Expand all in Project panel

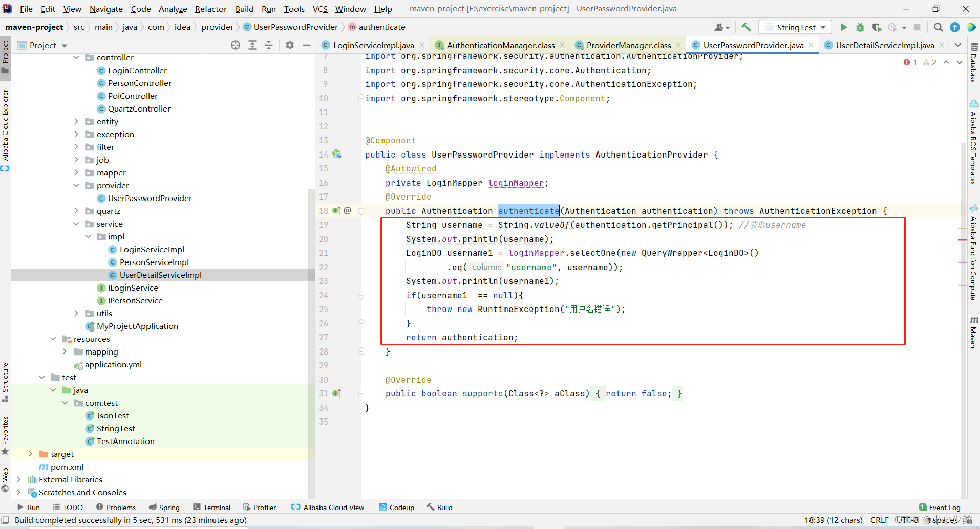tap(252, 45)
